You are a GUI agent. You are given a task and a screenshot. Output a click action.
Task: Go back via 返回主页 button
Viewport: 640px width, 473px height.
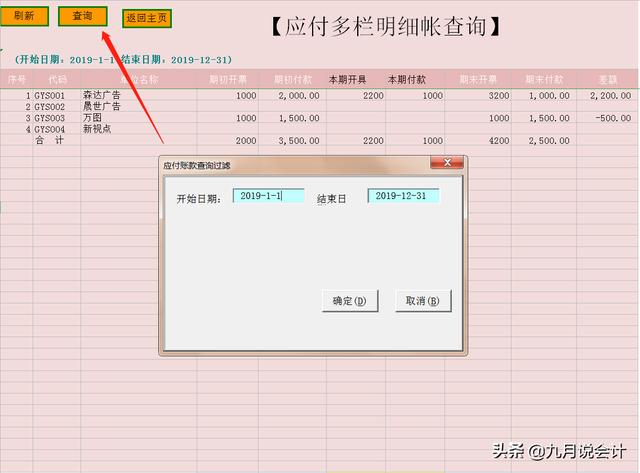pos(147,18)
